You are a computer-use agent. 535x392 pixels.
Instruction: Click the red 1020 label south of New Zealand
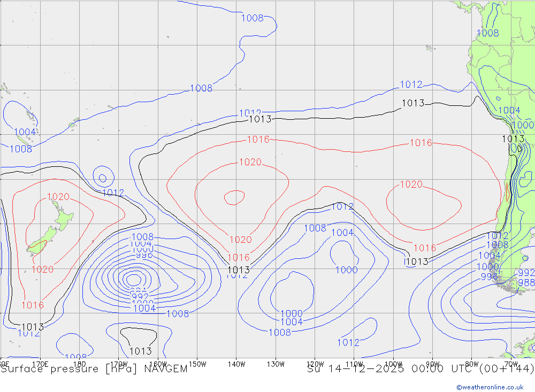(43, 270)
